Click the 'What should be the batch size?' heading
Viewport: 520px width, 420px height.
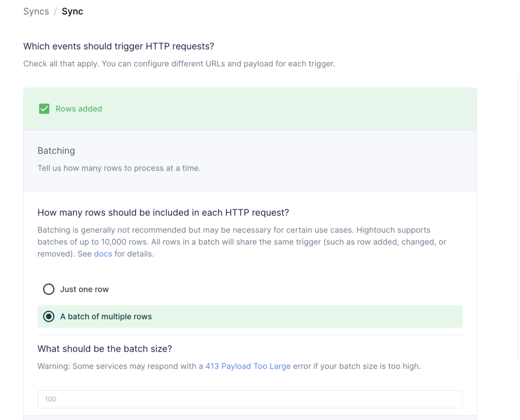point(104,348)
